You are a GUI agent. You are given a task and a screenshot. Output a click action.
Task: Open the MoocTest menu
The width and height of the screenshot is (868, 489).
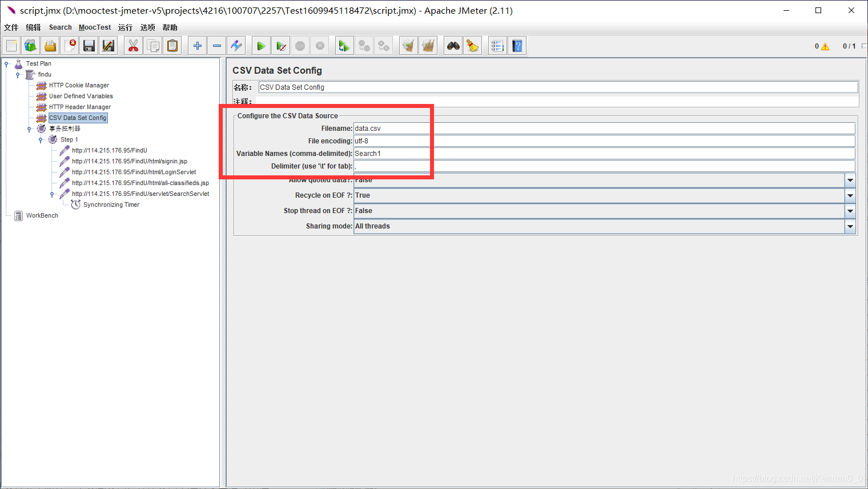(x=95, y=27)
